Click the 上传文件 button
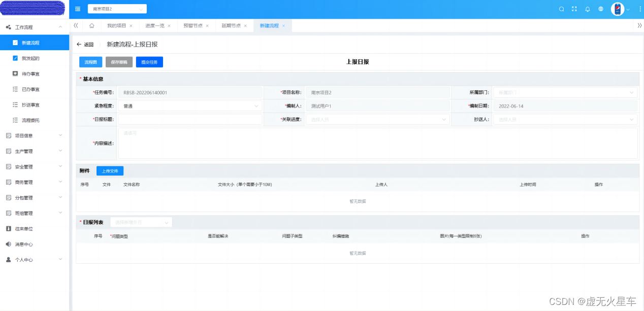This screenshot has height=311, width=644. (110, 171)
